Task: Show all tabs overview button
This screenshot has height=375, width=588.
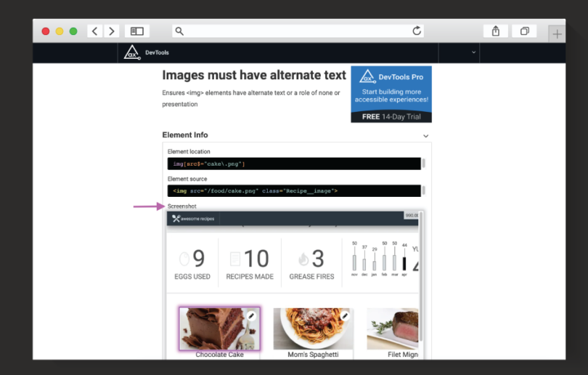Action: pos(524,31)
